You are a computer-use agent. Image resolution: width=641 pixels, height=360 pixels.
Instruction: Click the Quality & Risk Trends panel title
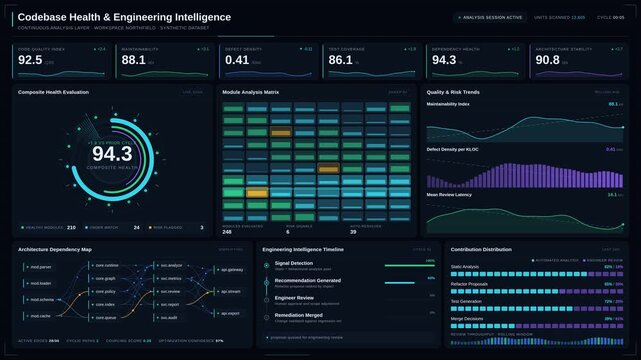point(453,92)
